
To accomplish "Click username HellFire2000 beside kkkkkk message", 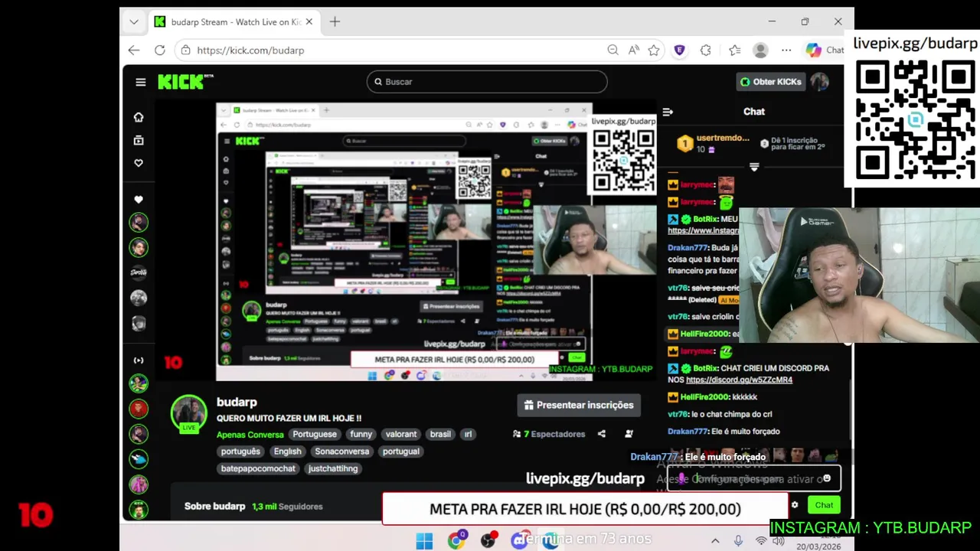I will pyautogui.click(x=704, y=397).
